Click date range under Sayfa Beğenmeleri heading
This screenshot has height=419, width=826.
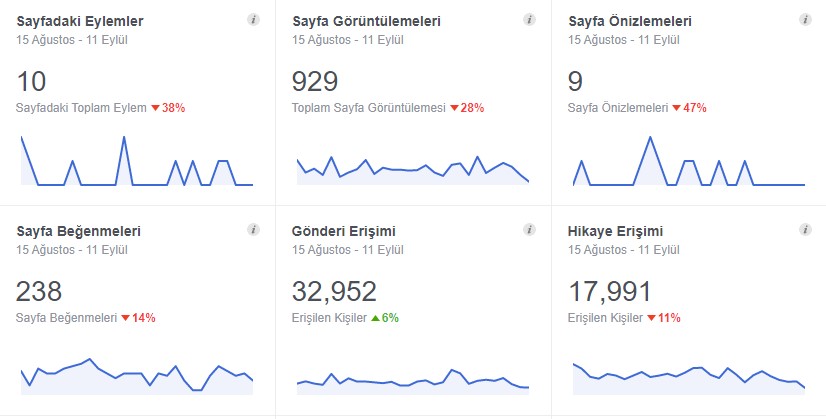click(72, 250)
